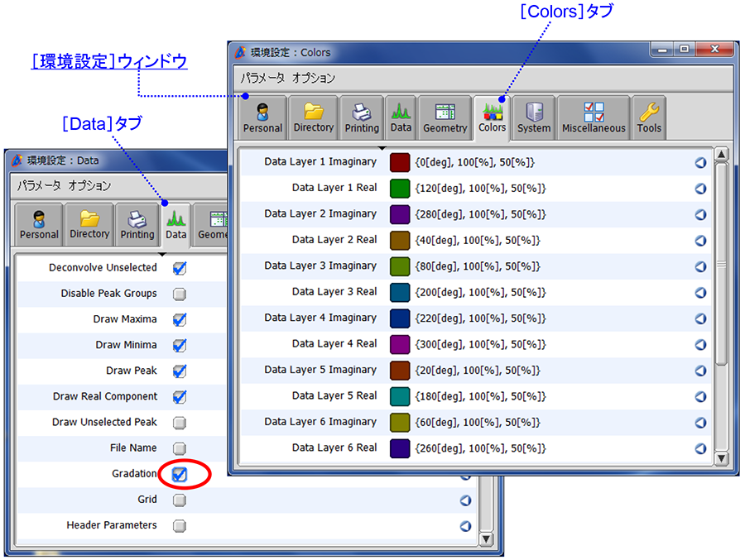Enable the Disable Peak Groups checkbox
Image resolution: width=745 pixels, height=560 pixels.
click(x=180, y=294)
